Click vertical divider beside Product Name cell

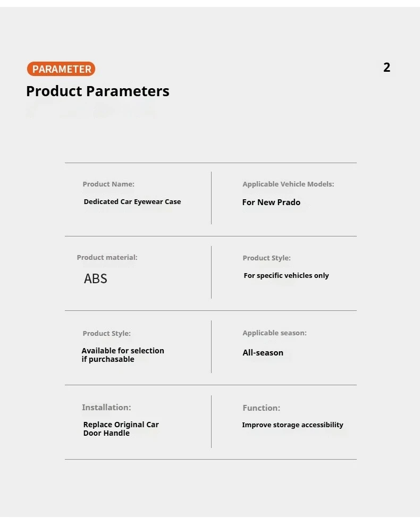coord(212,198)
